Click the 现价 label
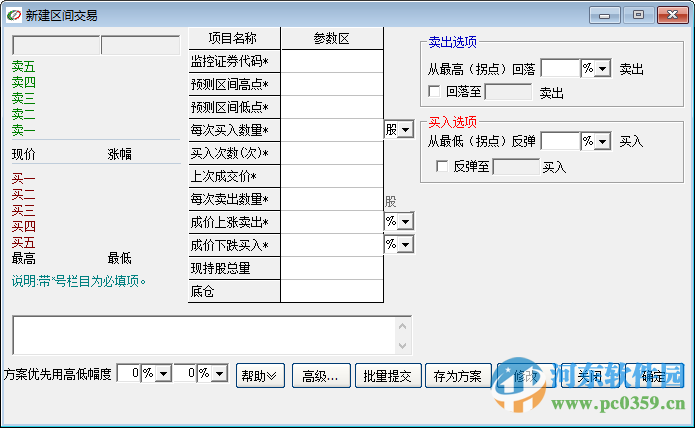Screen dimensions: 695x428 pos(23,154)
